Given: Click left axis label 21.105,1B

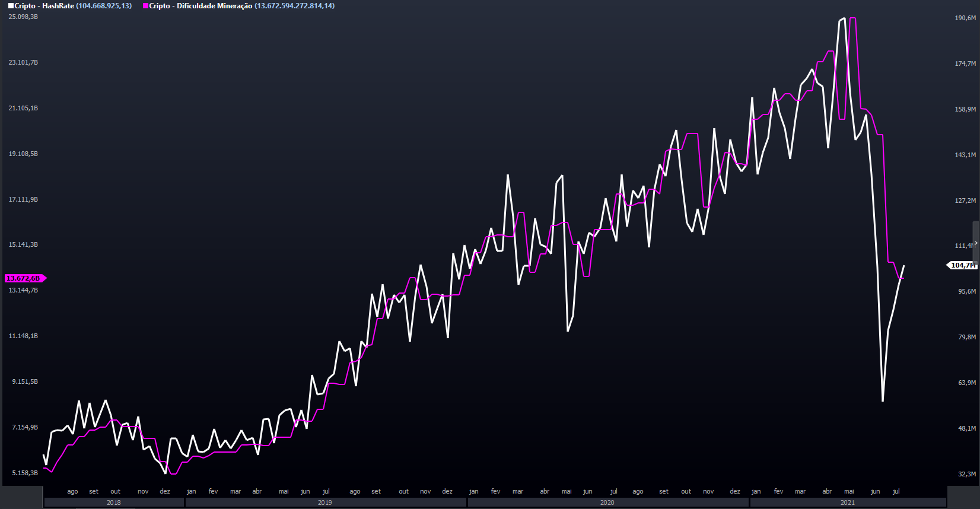Looking at the screenshot, I should (23, 108).
